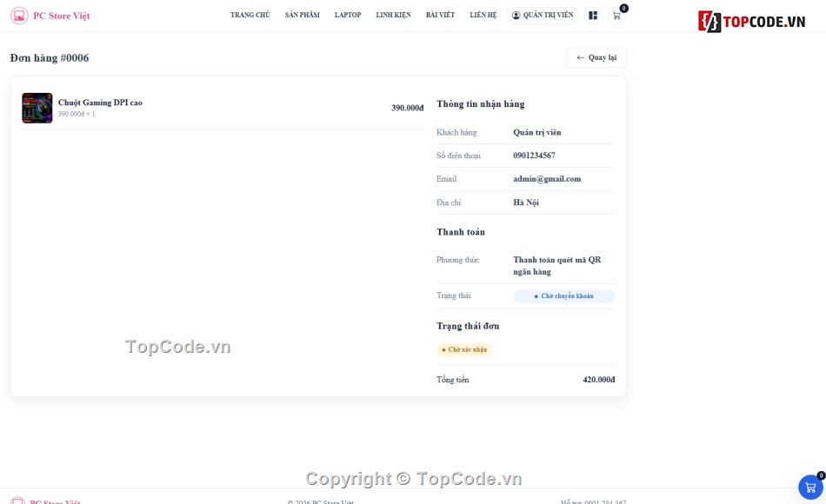The width and height of the screenshot is (826, 504).
Task: Click the Quay lại back button
Action: pos(596,57)
